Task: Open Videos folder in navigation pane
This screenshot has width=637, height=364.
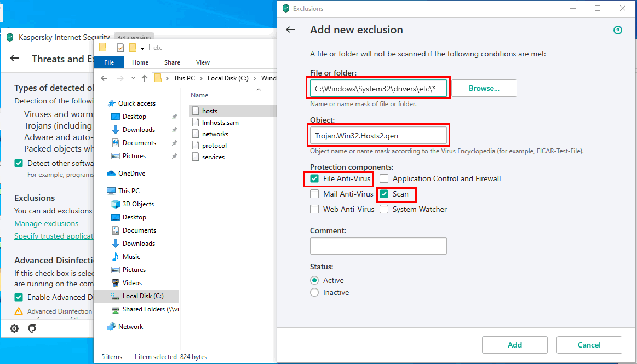Action: [131, 283]
